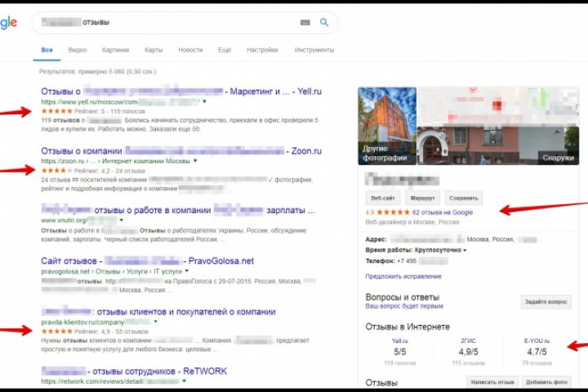Select the Все tab

[47, 50]
